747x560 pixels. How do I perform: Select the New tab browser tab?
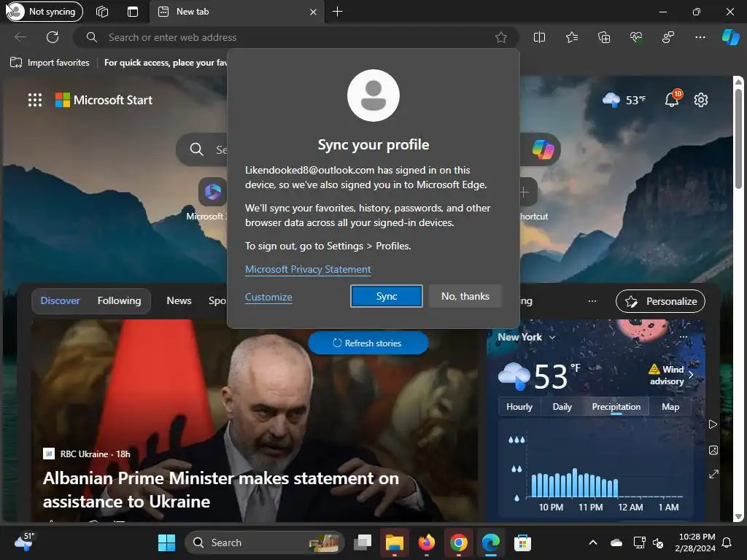(x=237, y=12)
